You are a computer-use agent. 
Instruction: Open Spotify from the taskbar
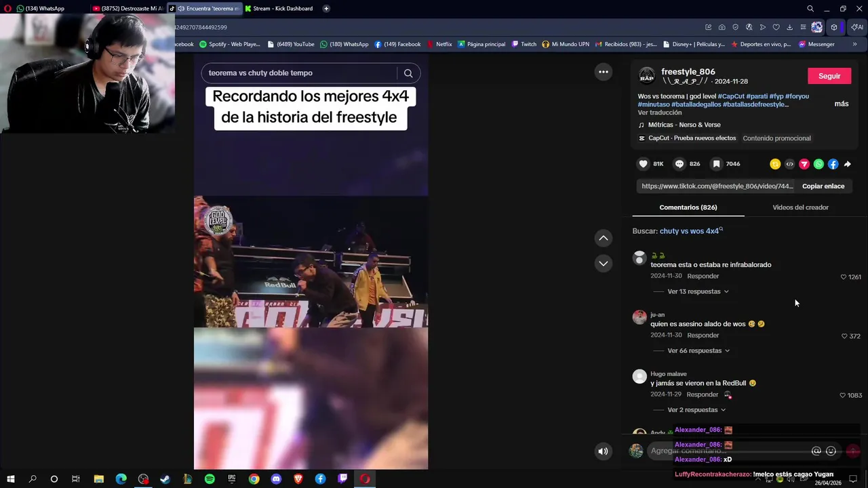pos(210,479)
